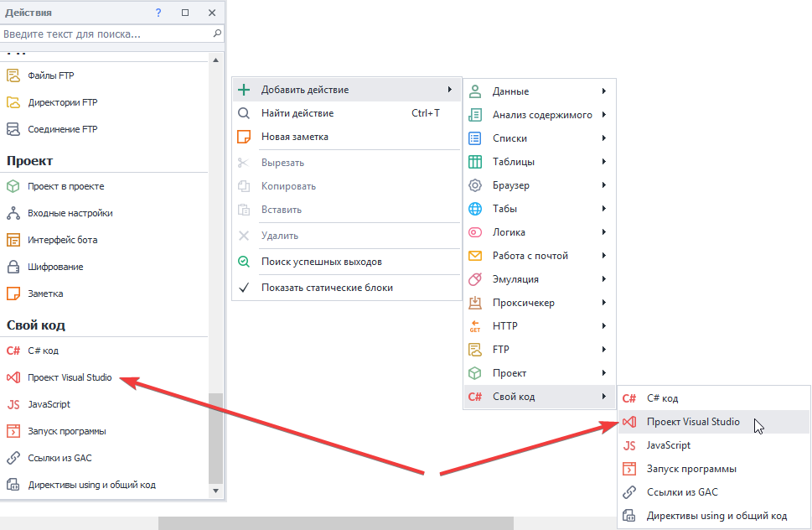This screenshot has width=812, height=530.
Task: Click the Таблицы grid icon in menu
Action: [x=475, y=162]
